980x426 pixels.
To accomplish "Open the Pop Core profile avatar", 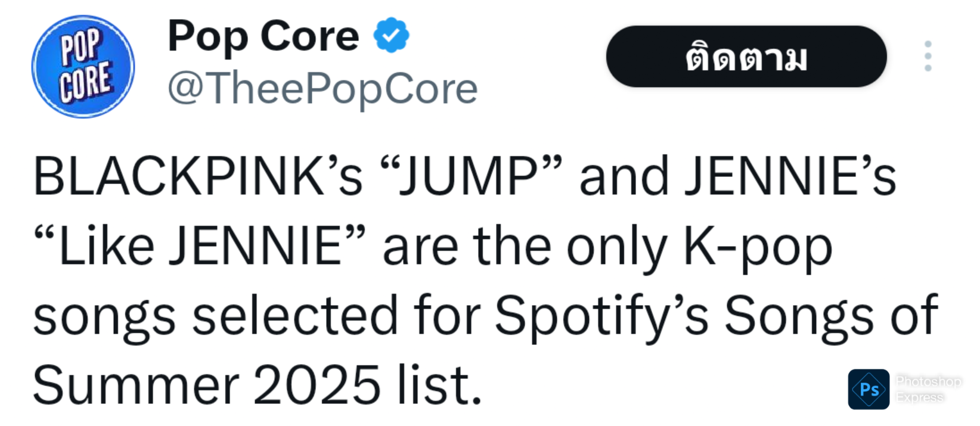I will click(83, 67).
